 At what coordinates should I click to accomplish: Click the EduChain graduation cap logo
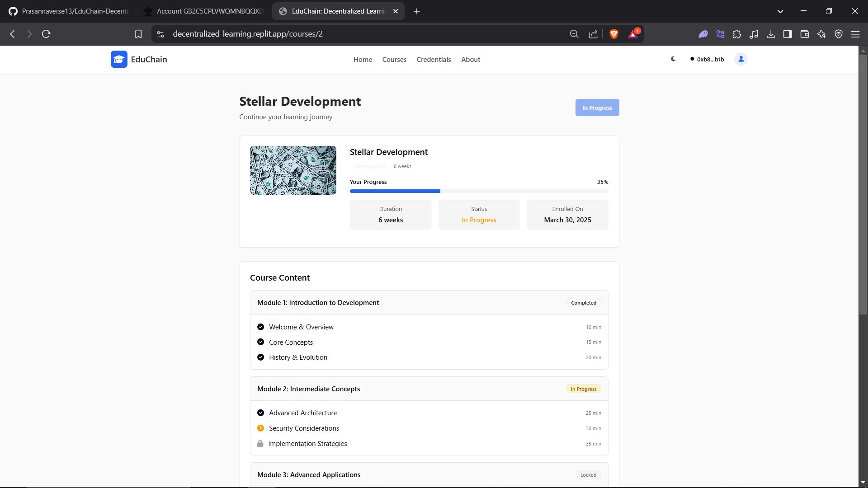pos(118,59)
